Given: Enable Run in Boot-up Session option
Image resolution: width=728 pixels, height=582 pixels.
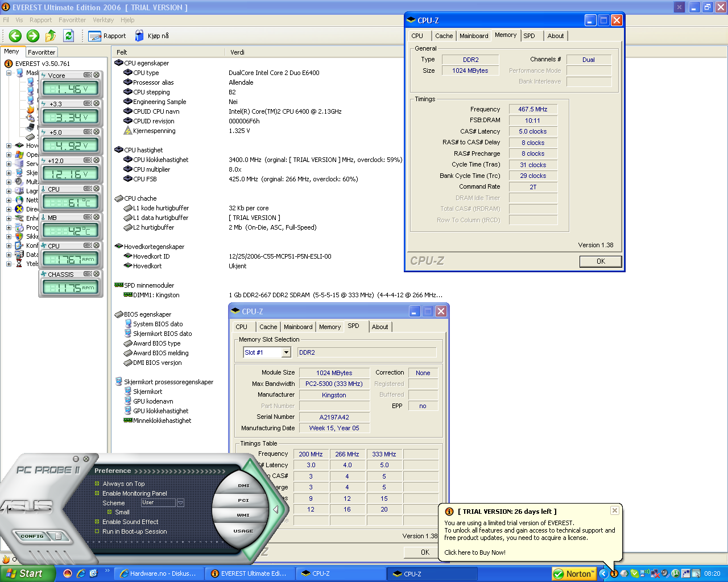Looking at the screenshot, I should tap(97, 531).
